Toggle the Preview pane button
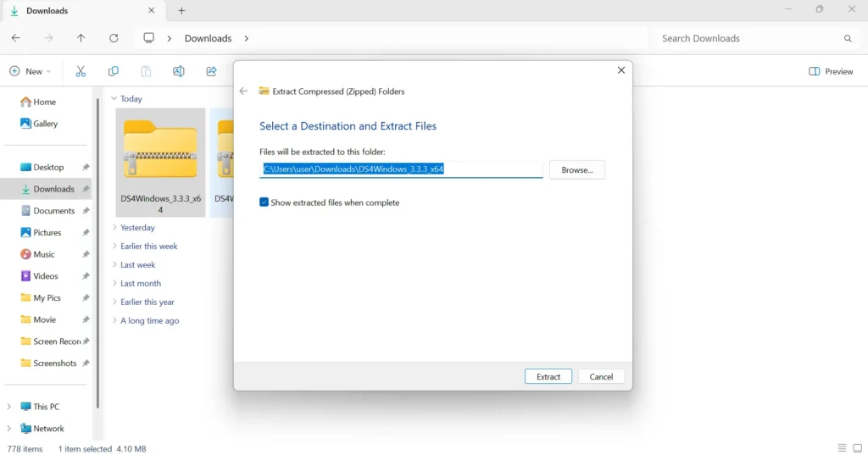 click(x=831, y=71)
